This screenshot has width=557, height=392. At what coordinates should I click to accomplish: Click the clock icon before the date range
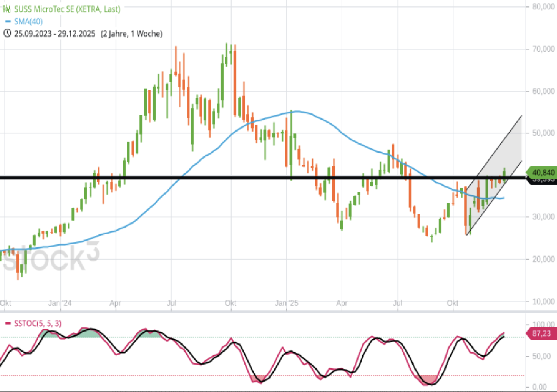tap(7, 34)
